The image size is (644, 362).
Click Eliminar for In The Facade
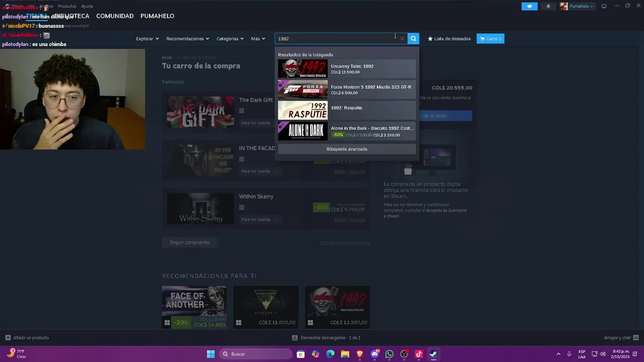(357, 171)
